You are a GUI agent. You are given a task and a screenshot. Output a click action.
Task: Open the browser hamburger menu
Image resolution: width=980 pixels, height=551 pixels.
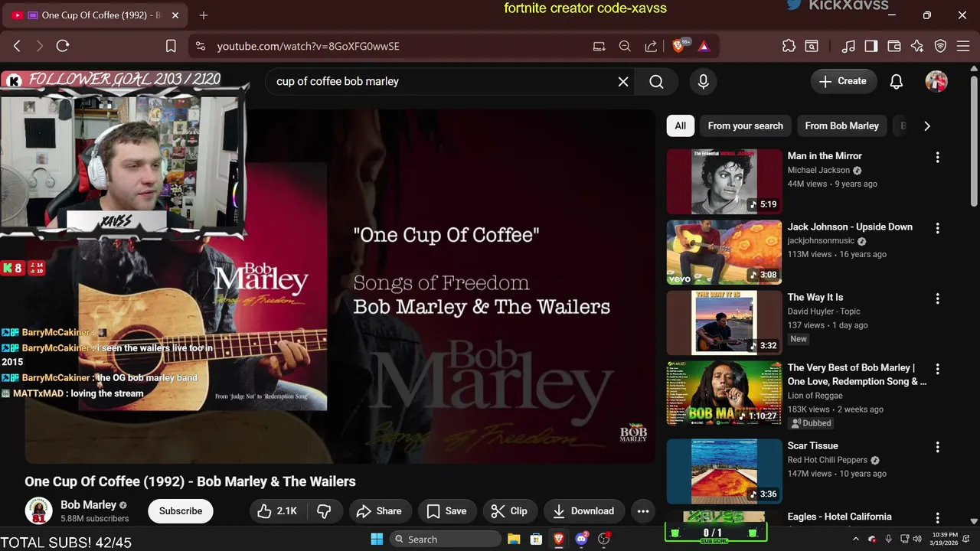coord(963,46)
